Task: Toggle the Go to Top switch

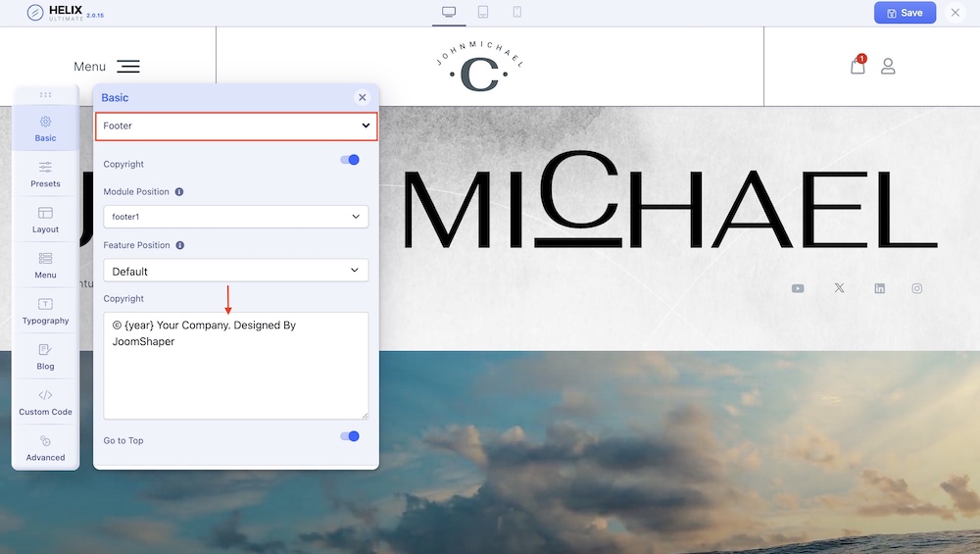Action: click(350, 436)
